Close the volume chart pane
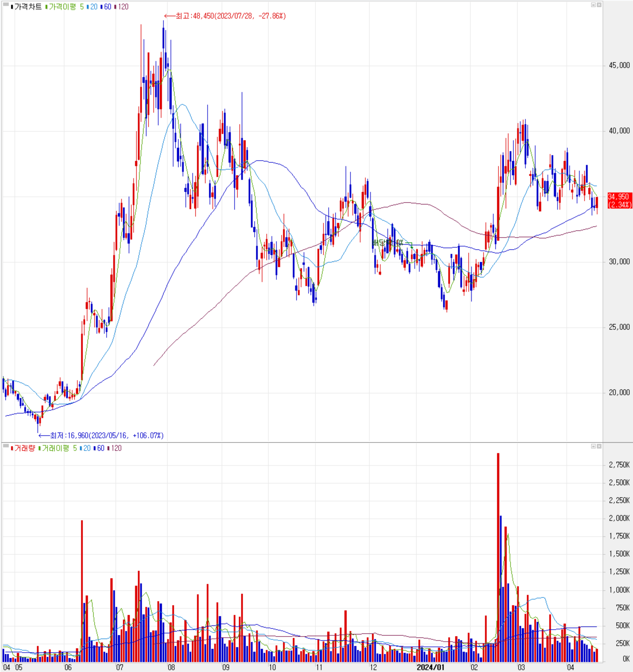 point(599,446)
